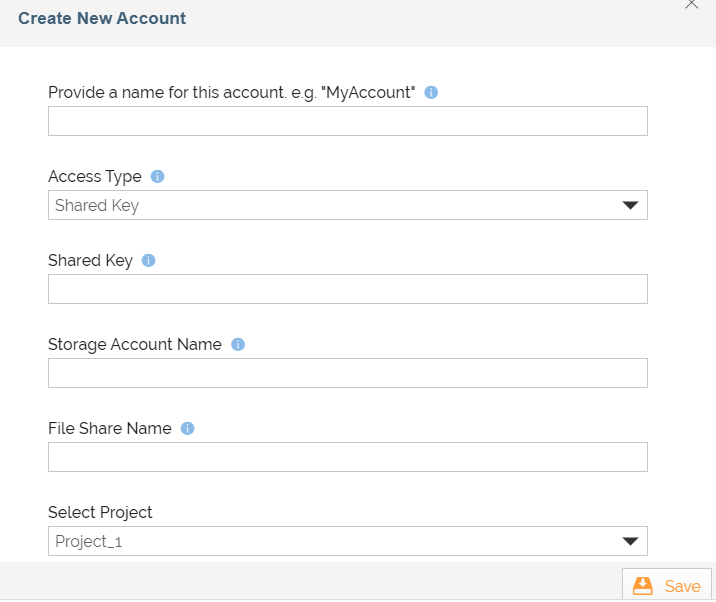Click the Select Project dropdown arrow
Viewport: 716px width, 602px height.
click(x=630, y=541)
